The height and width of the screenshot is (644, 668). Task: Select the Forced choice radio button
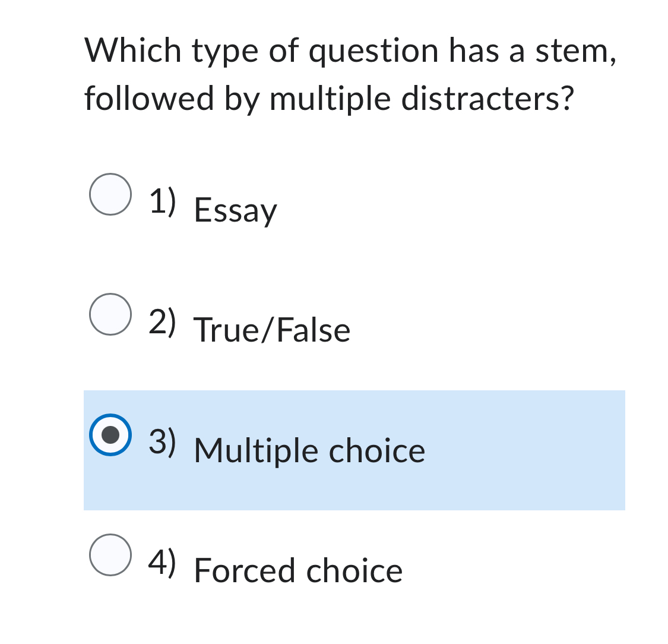click(110, 555)
